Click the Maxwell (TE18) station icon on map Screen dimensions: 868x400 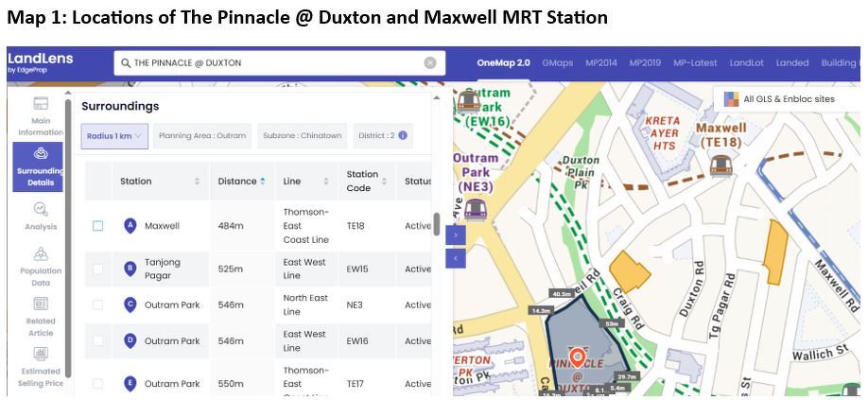(x=720, y=165)
